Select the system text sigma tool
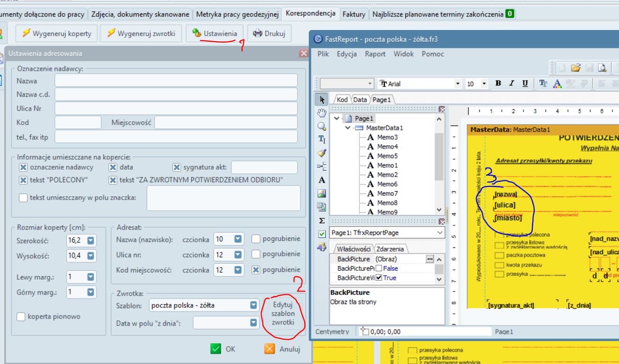619x364 pixels. coord(322,220)
